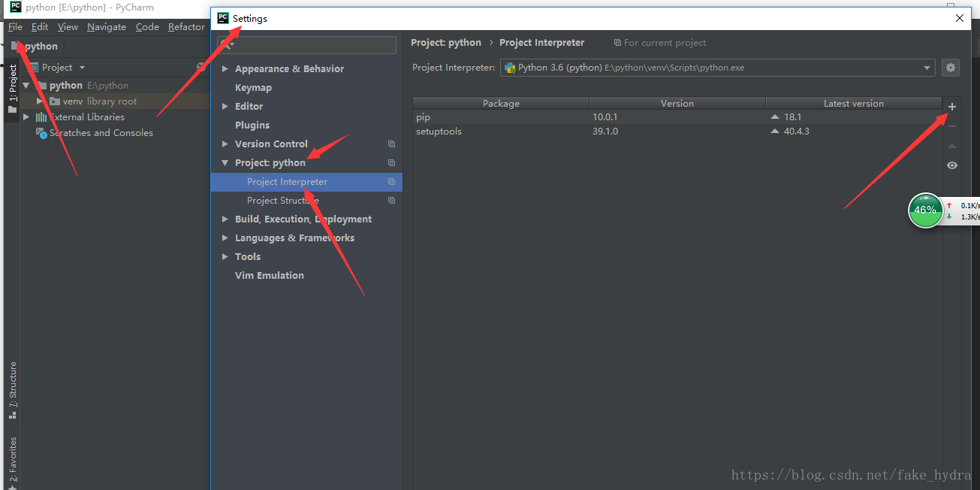Select Project Structure settings item
This screenshot has width=980, height=490.
(306, 200)
